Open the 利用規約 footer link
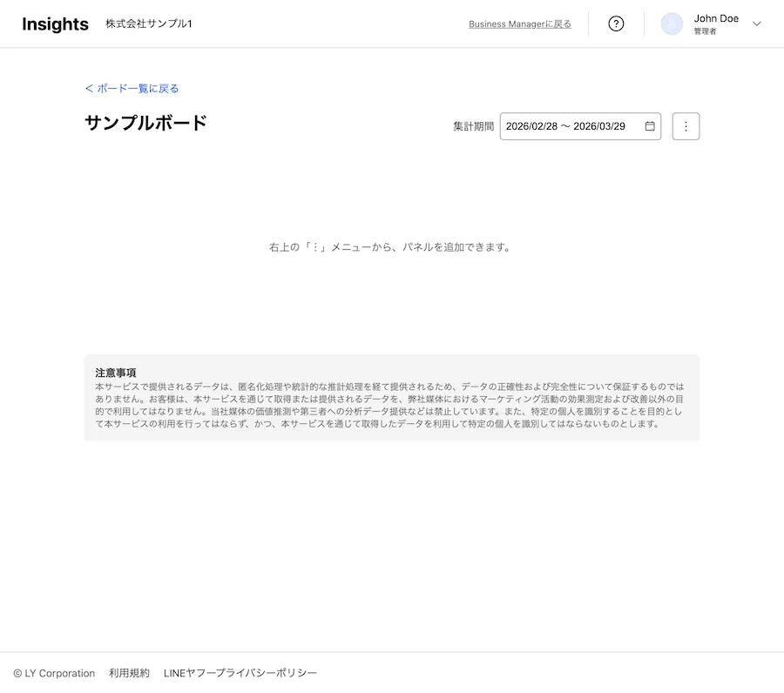The image size is (784, 693). tap(129, 673)
